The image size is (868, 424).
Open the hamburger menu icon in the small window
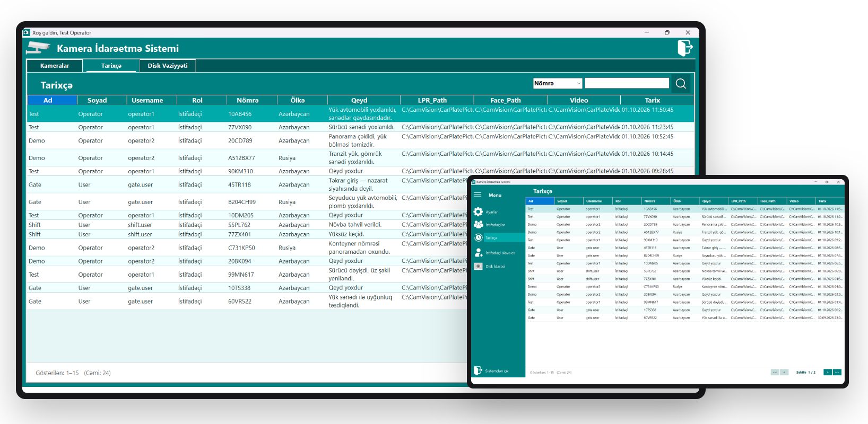click(x=478, y=195)
